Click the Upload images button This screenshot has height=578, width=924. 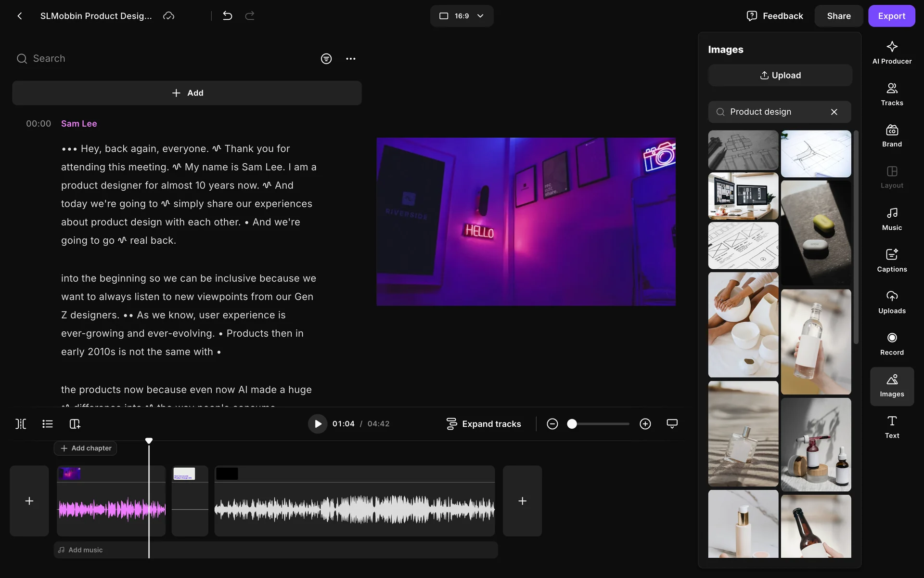point(780,76)
